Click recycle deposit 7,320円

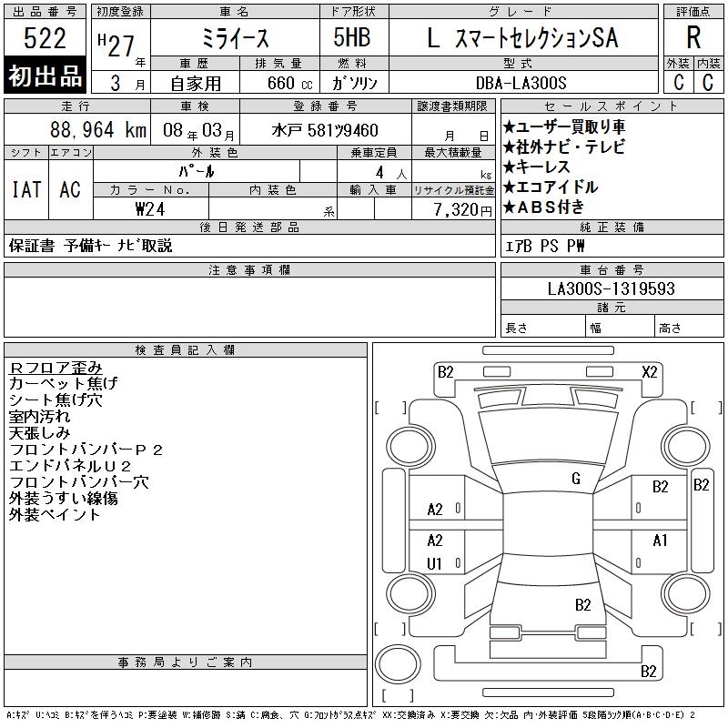click(x=462, y=210)
